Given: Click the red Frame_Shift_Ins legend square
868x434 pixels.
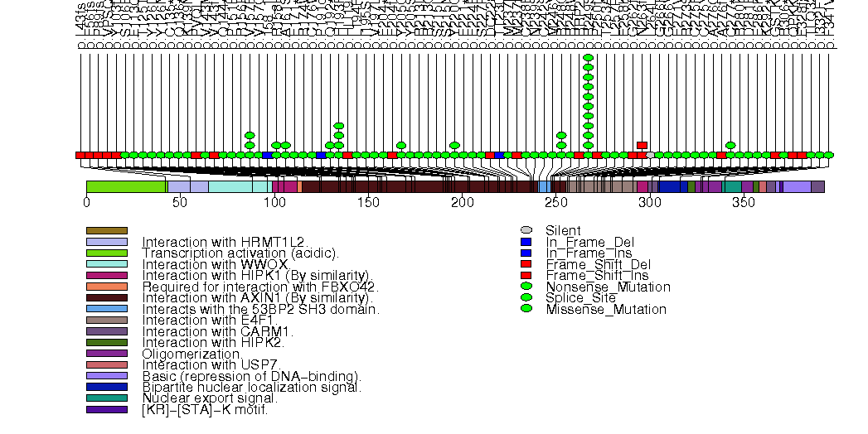Looking at the screenshot, I should pyautogui.click(x=526, y=275).
